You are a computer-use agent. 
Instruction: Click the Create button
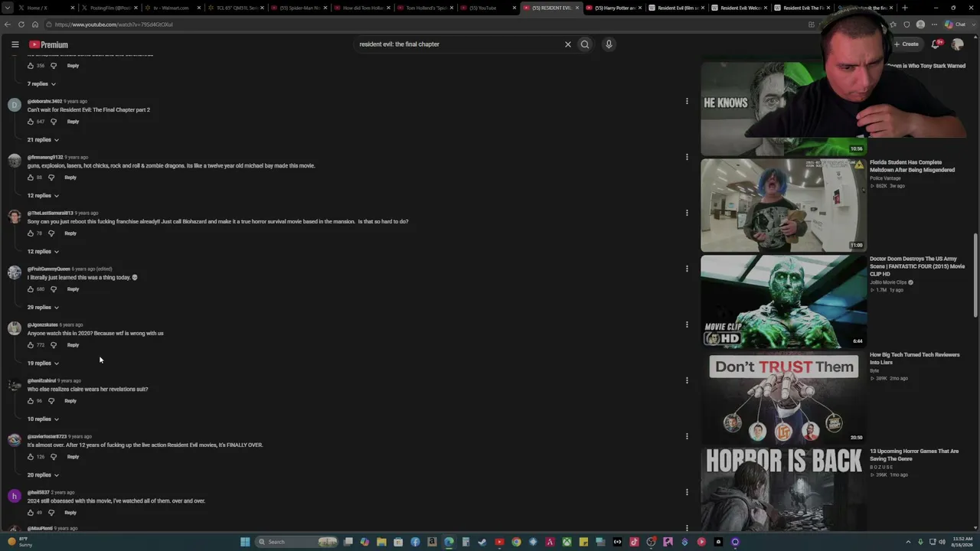point(906,44)
